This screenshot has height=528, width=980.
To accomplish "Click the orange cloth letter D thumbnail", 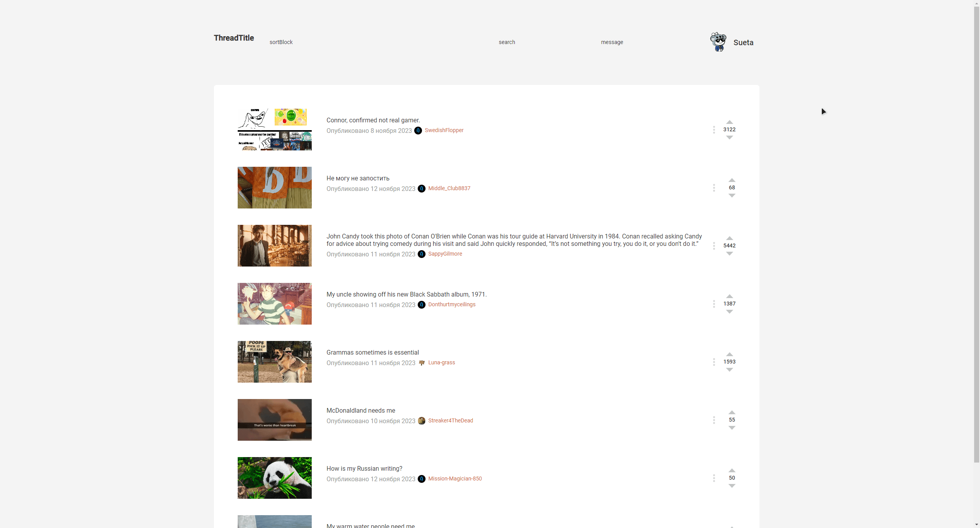I will click(x=274, y=187).
